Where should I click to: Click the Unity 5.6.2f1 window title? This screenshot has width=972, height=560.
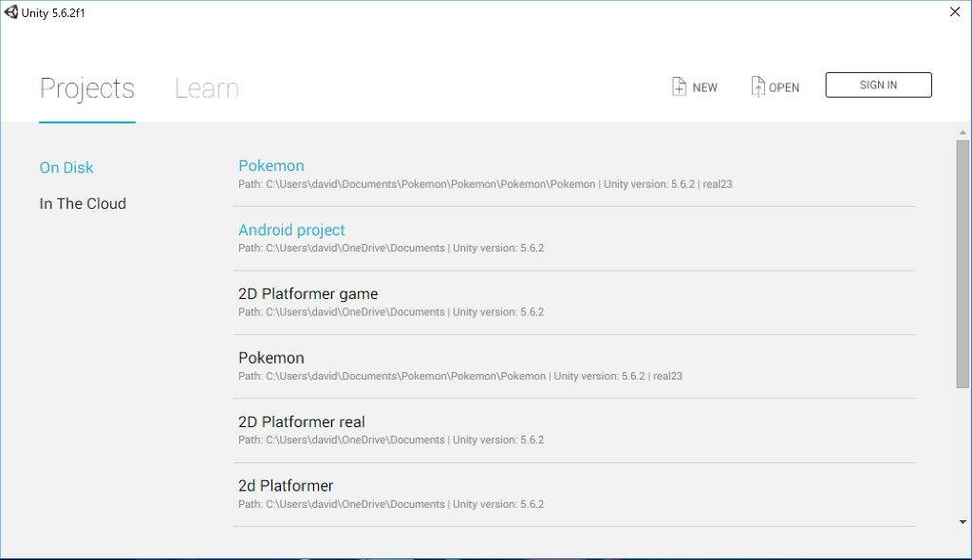pos(53,12)
